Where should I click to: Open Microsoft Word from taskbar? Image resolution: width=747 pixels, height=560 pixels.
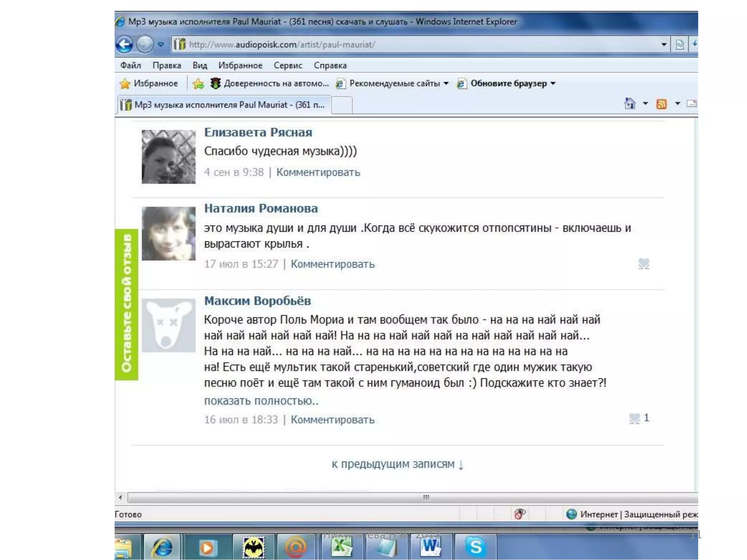point(430,547)
